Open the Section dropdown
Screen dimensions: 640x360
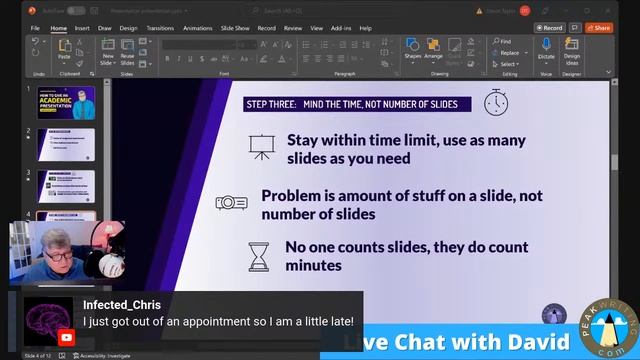tap(145, 64)
